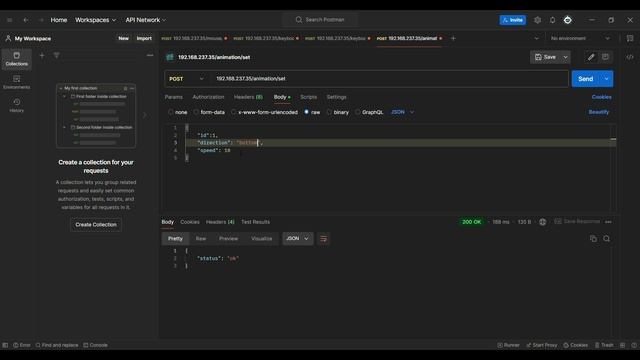Open the History sidebar panel
The image size is (640, 360).
17,105
